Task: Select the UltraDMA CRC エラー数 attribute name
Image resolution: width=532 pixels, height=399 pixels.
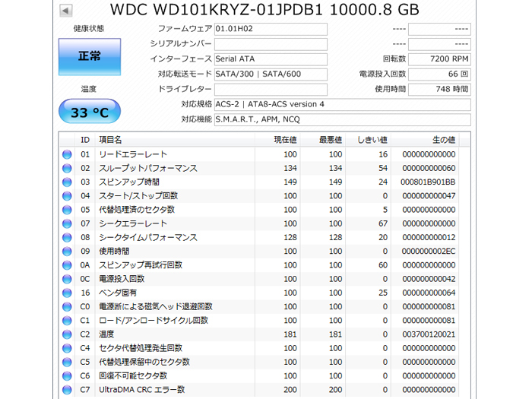Action: pyautogui.click(x=142, y=390)
